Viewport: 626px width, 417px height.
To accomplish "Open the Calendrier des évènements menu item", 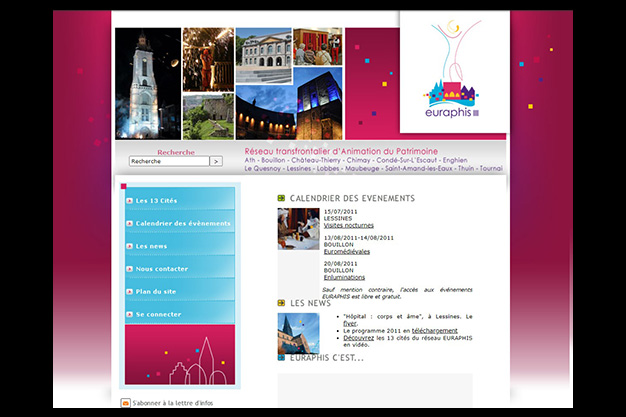I will click(183, 223).
